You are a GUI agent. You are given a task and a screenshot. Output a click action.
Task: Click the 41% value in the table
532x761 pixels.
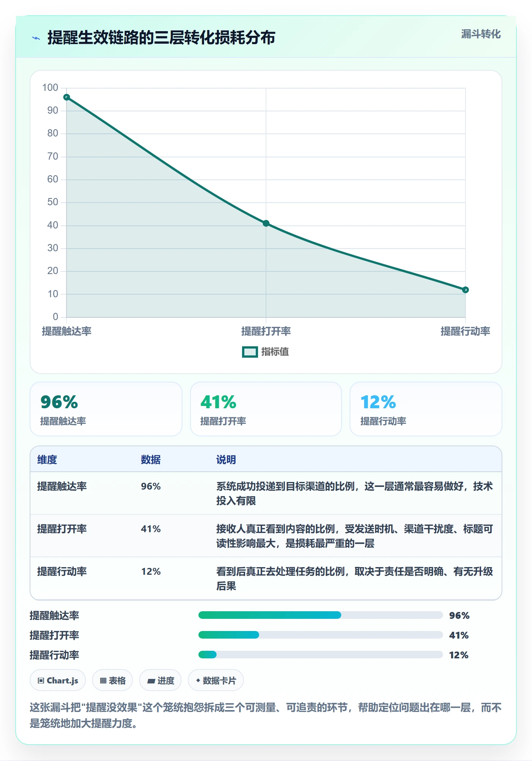(151, 529)
